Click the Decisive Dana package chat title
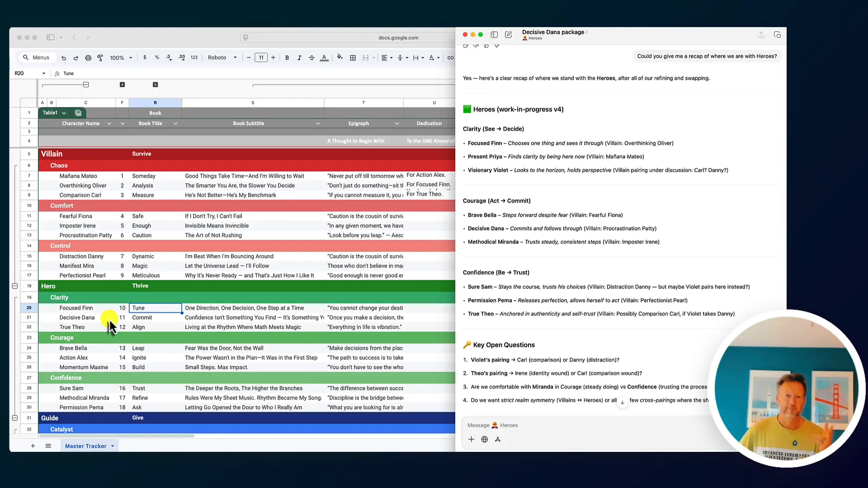Screen dimensions: 868x488 553,32
